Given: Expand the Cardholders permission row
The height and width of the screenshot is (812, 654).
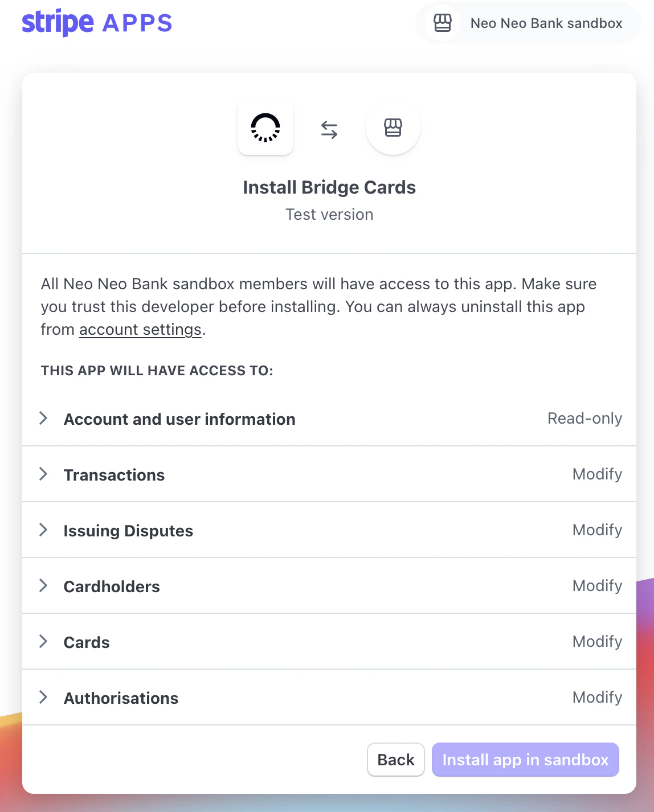Looking at the screenshot, I should [43, 585].
